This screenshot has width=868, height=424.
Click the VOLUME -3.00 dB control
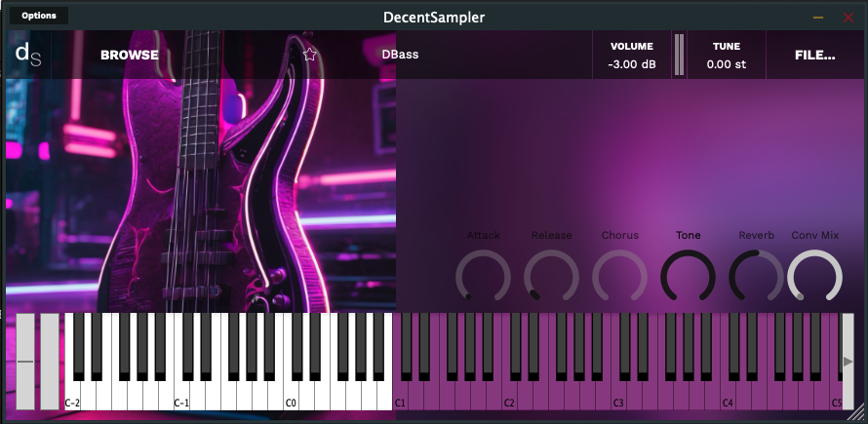[632, 55]
